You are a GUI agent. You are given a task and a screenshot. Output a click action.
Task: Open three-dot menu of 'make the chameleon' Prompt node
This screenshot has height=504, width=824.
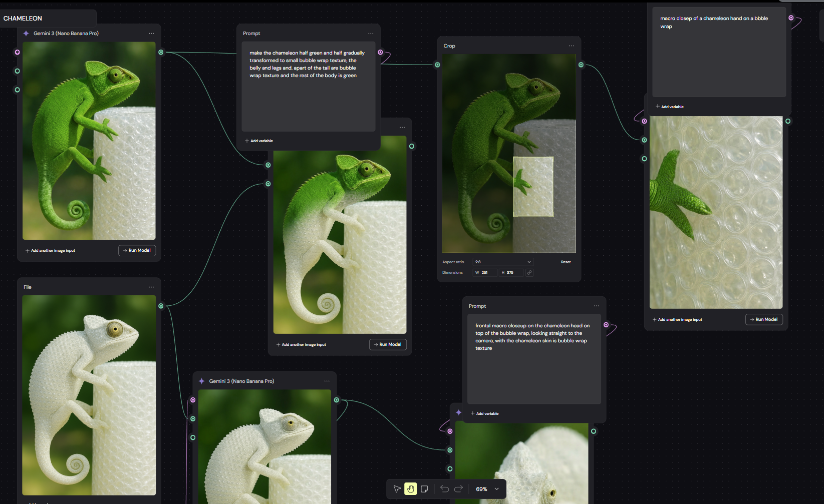371,34
